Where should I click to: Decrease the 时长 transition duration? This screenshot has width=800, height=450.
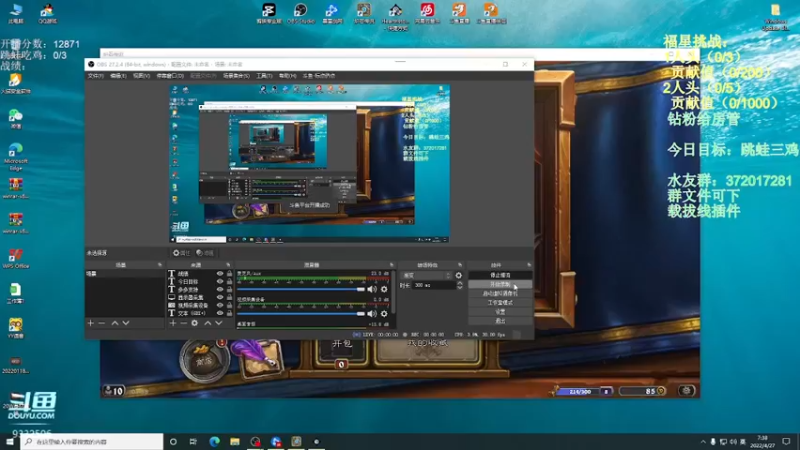(460, 288)
